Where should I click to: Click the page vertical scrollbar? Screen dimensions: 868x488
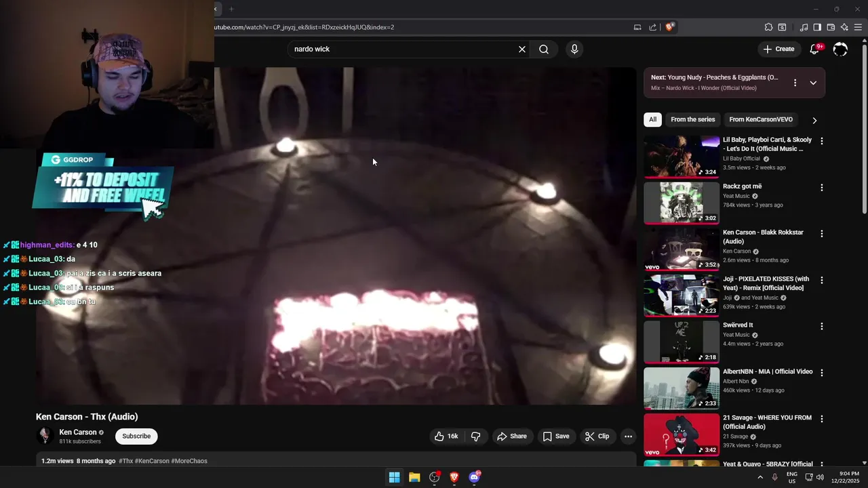864,129
